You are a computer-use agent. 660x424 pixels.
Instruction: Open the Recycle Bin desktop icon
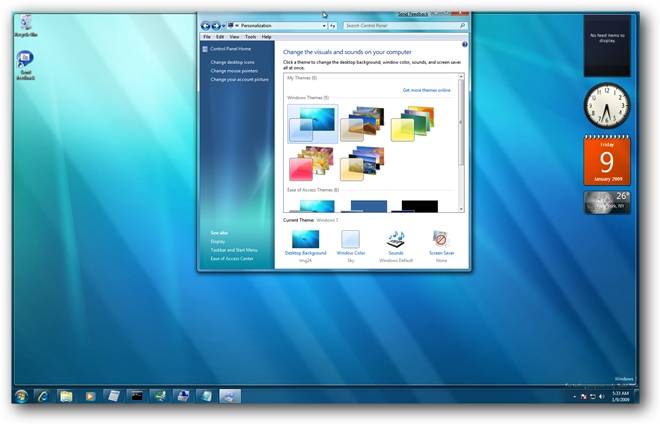(x=26, y=26)
